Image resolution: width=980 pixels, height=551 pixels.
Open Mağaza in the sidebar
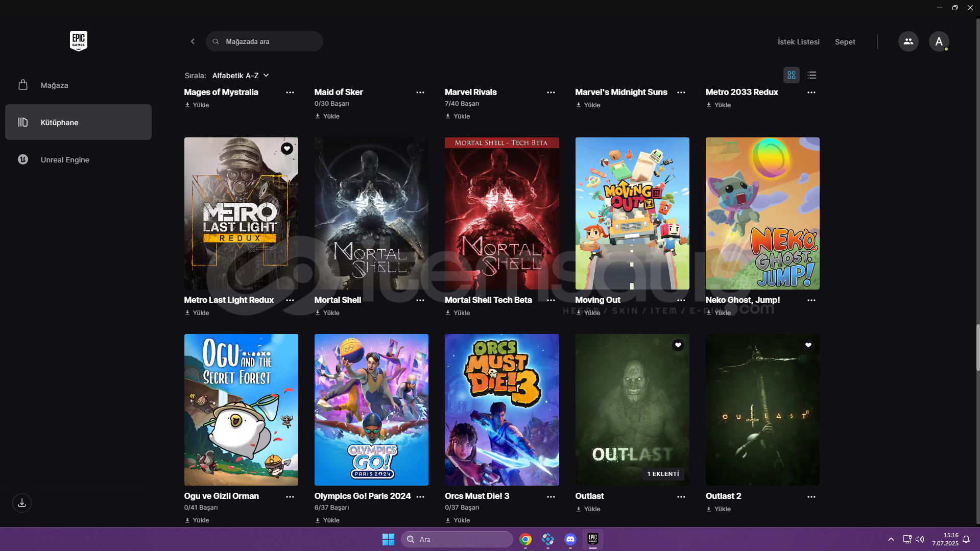pyautogui.click(x=78, y=85)
